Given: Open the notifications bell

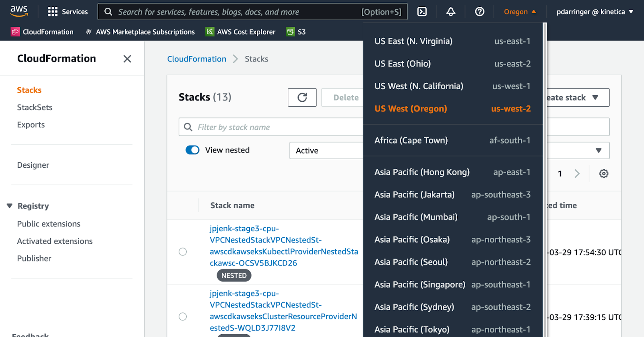Looking at the screenshot, I should click(451, 12).
